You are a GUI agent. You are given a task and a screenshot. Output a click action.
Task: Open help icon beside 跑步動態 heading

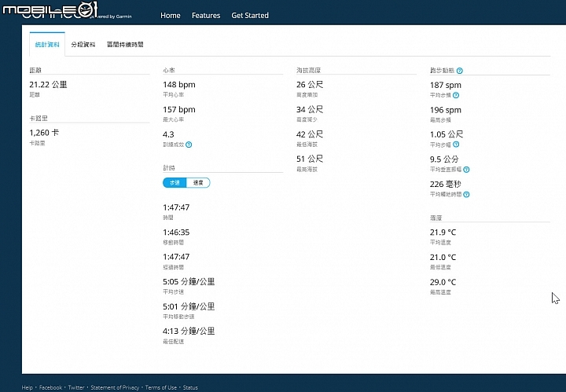(460, 71)
